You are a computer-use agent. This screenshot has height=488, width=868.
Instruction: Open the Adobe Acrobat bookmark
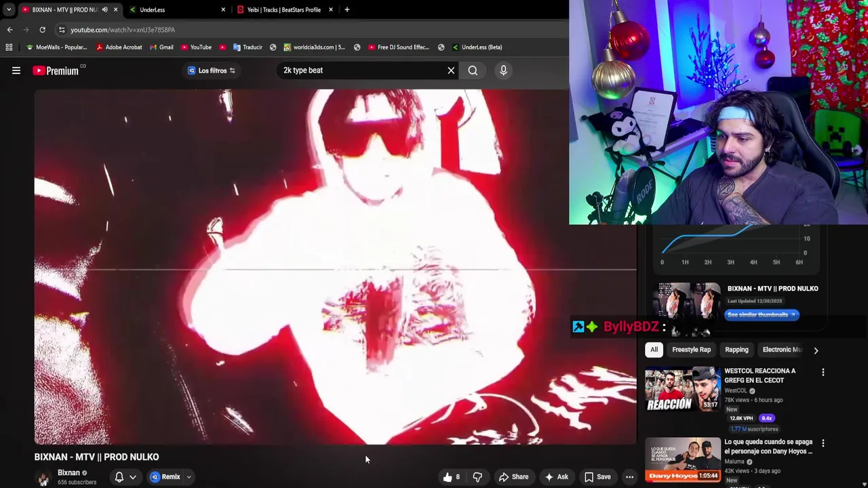[x=119, y=47]
